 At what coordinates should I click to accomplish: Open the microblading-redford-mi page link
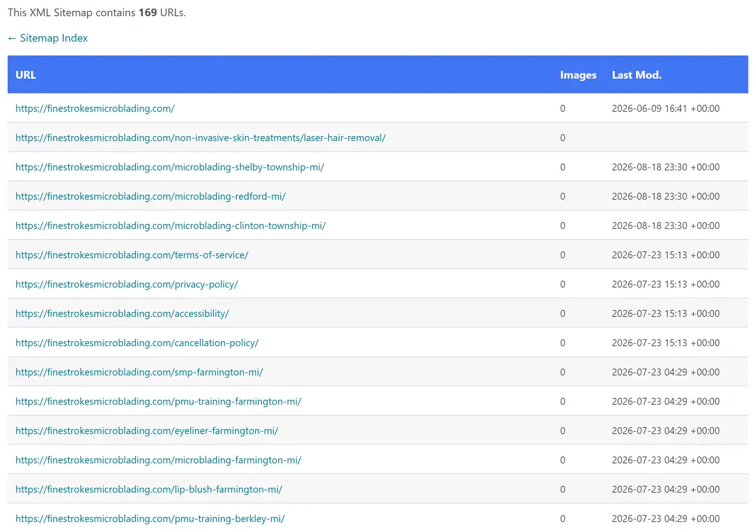click(x=150, y=196)
